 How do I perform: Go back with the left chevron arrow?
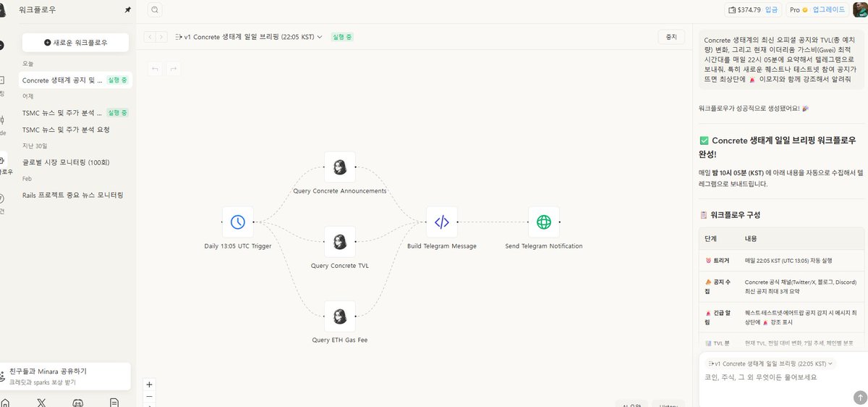click(150, 37)
